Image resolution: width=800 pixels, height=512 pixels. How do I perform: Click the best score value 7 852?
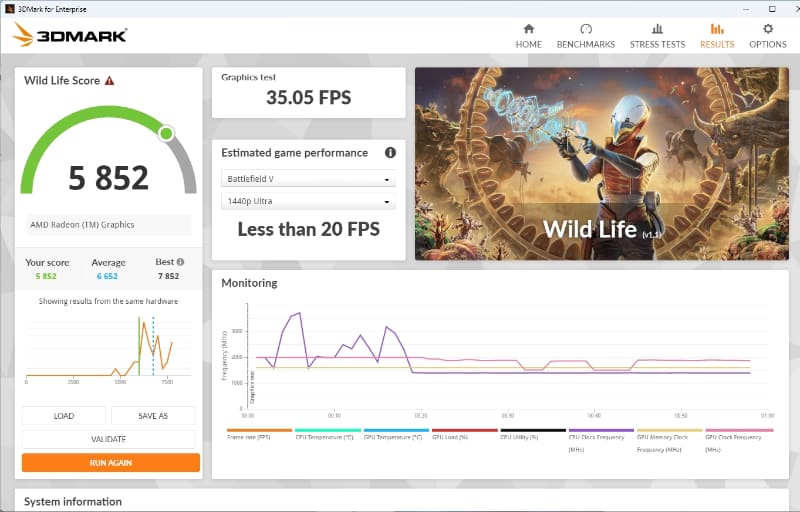point(168,276)
